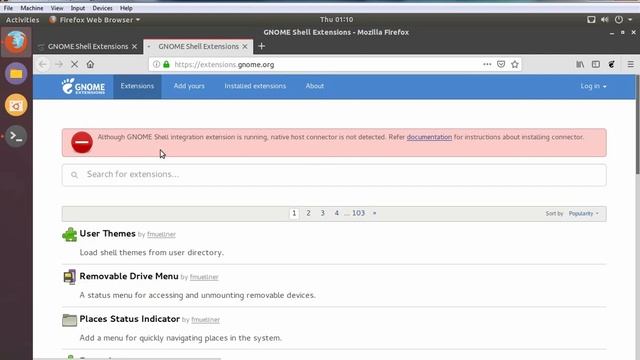View fmuellner profile next to Removable Drive Menu

click(204, 277)
